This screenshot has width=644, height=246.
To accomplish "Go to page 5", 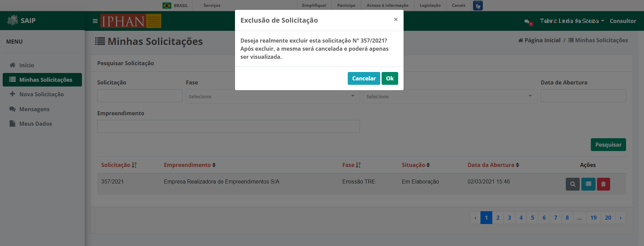I will pyautogui.click(x=533, y=218).
